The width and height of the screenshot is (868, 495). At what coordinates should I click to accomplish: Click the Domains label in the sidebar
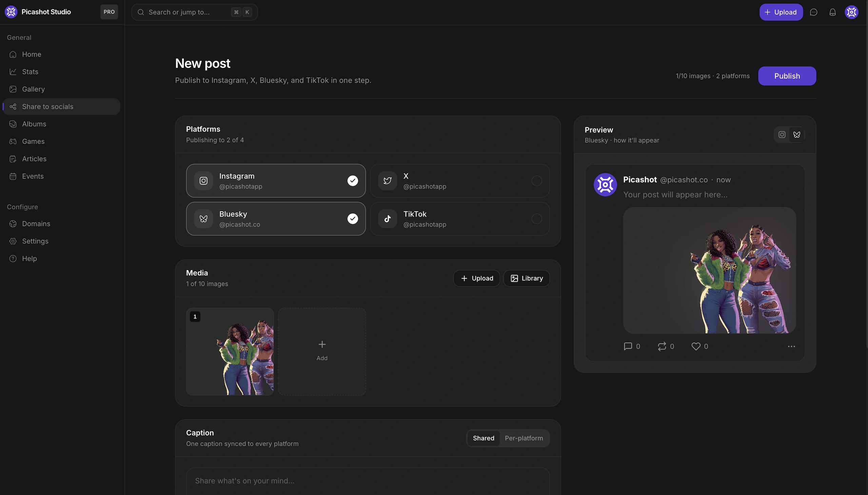36,224
